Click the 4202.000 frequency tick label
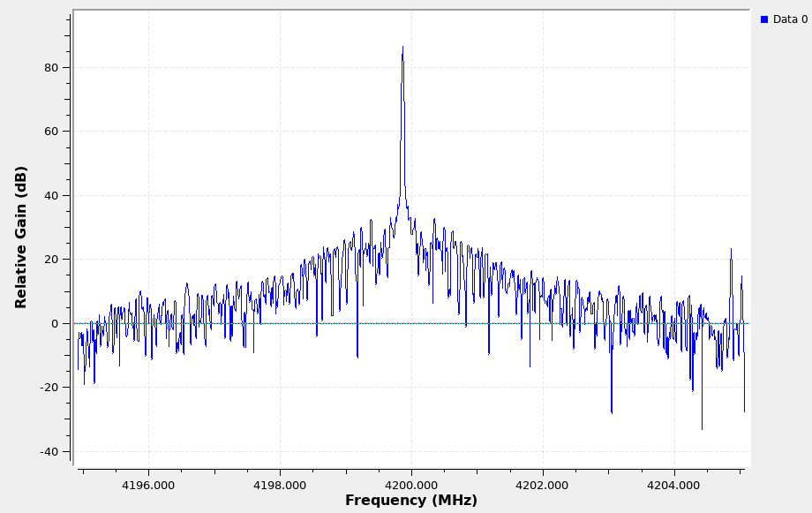 (542, 485)
